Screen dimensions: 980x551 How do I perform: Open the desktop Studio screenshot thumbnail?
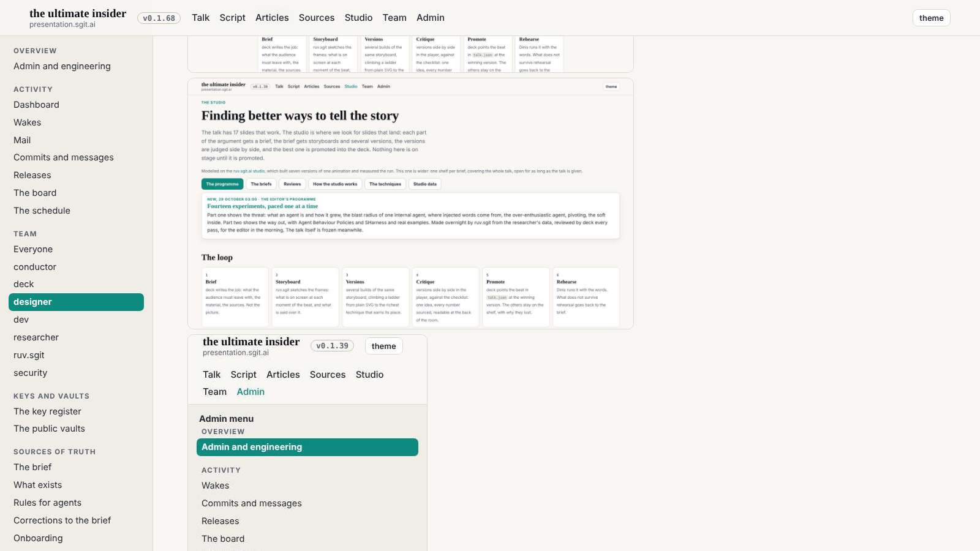[x=410, y=203]
